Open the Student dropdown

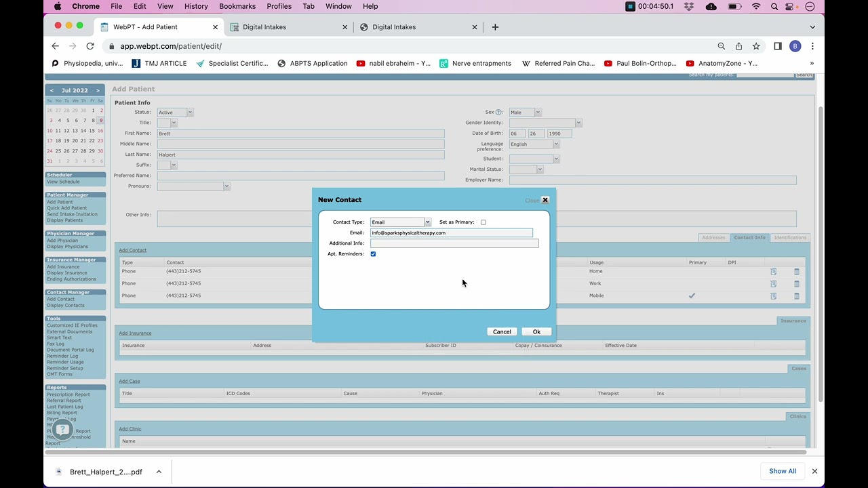tap(534, 159)
